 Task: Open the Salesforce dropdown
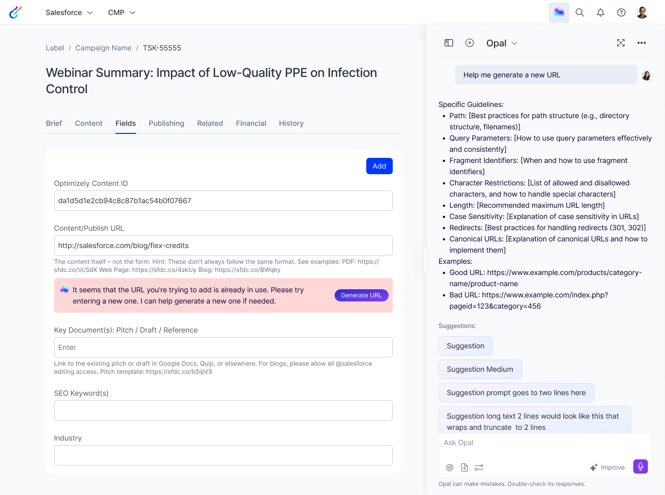(69, 13)
